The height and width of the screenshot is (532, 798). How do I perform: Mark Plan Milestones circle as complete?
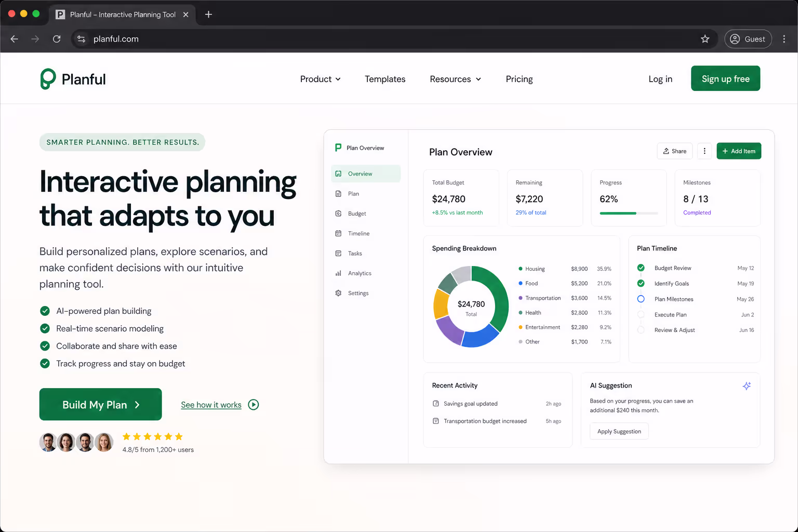pos(641,299)
